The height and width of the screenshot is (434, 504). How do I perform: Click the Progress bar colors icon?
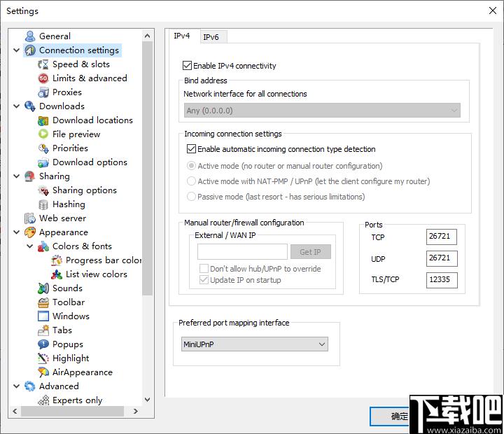coord(57,260)
